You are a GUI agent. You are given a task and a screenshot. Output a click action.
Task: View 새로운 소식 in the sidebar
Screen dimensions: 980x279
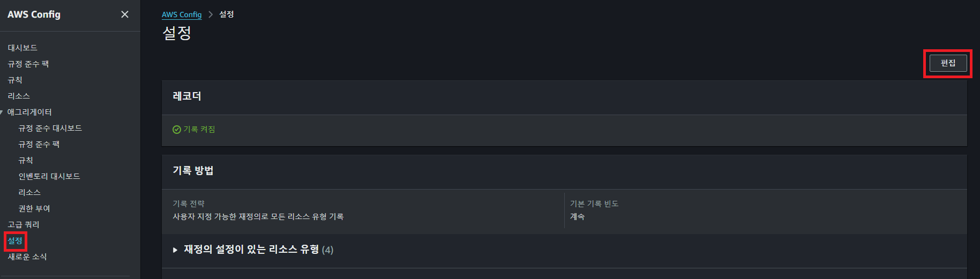pos(27,257)
